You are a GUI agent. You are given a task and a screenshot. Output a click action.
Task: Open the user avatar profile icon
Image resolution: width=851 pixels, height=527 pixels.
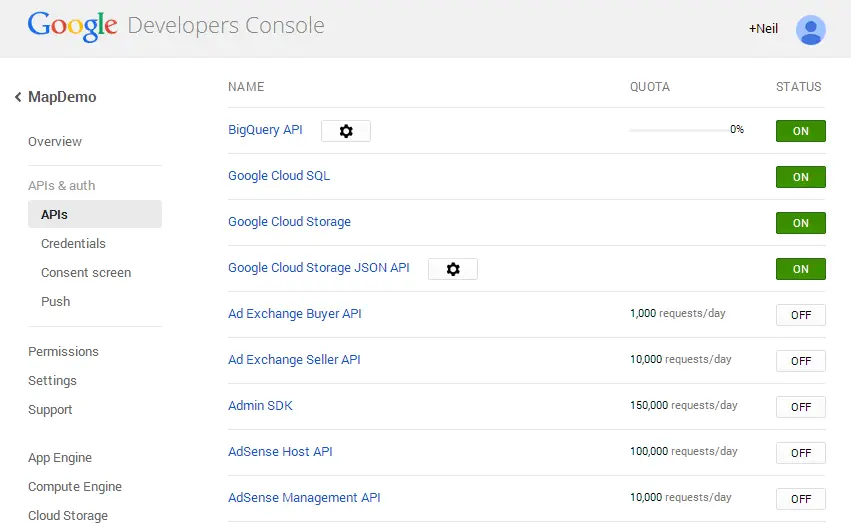click(x=811, y=30)
